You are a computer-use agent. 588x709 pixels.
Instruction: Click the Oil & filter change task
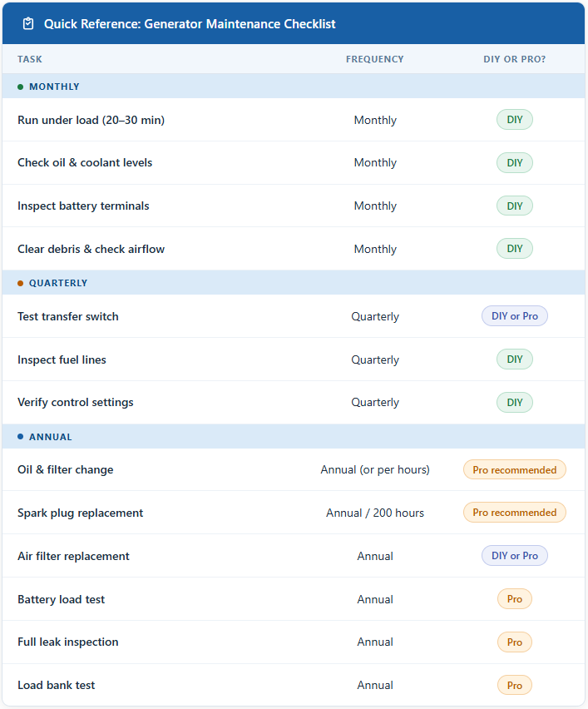pos(66,469)
